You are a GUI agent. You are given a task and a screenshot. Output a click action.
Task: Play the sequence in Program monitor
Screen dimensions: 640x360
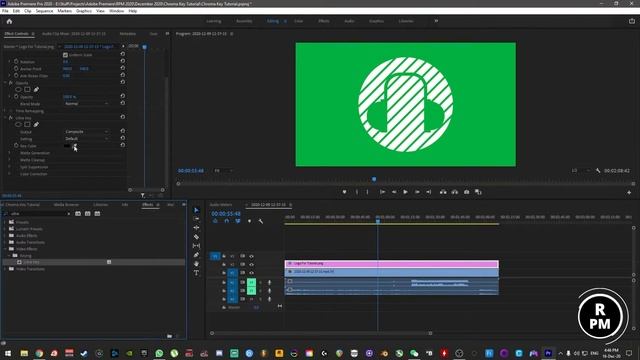pyautogui.click(x=405, y=192)
